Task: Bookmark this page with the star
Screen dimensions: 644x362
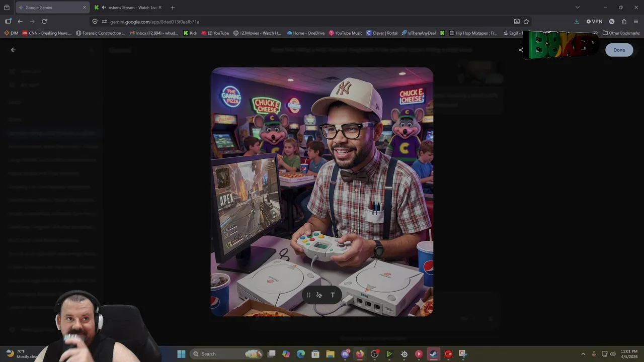Action: pyautogui.click(x=526, y=22)
